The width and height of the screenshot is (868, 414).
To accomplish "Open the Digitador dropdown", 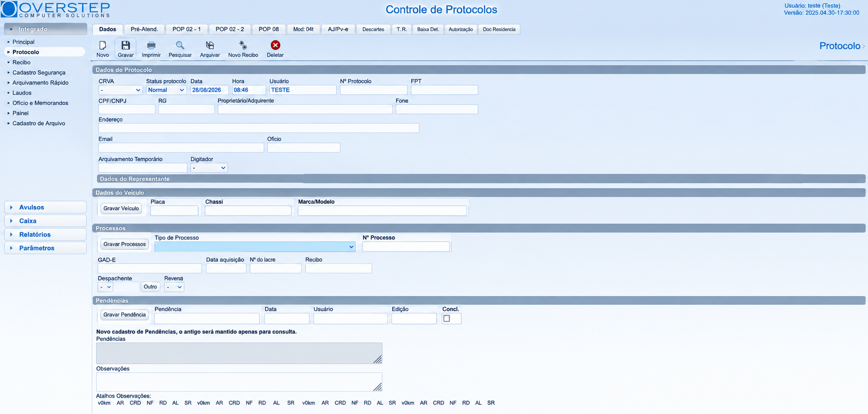I will [209, 168].
